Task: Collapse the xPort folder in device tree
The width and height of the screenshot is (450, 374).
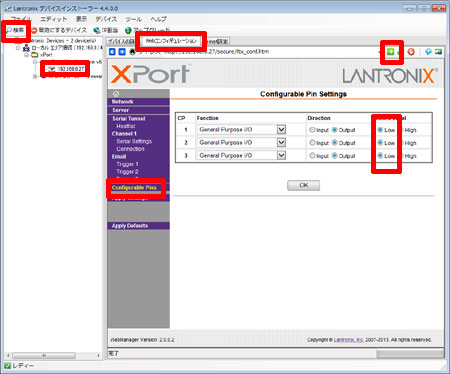Action: pyautogui.click(x=27, y=54)
